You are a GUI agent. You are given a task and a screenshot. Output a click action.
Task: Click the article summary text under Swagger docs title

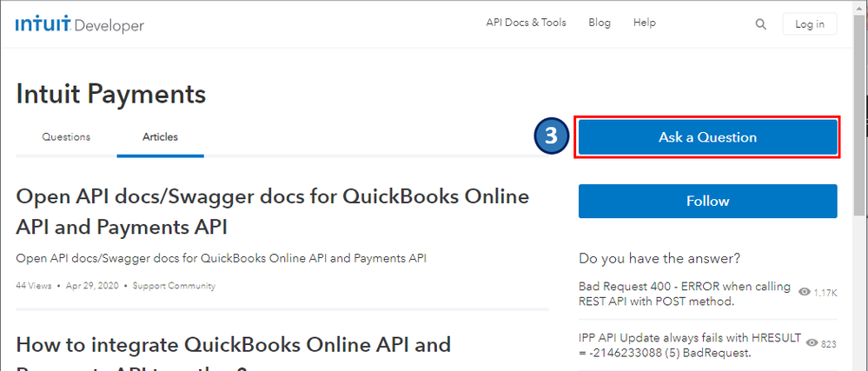point(222,258)
